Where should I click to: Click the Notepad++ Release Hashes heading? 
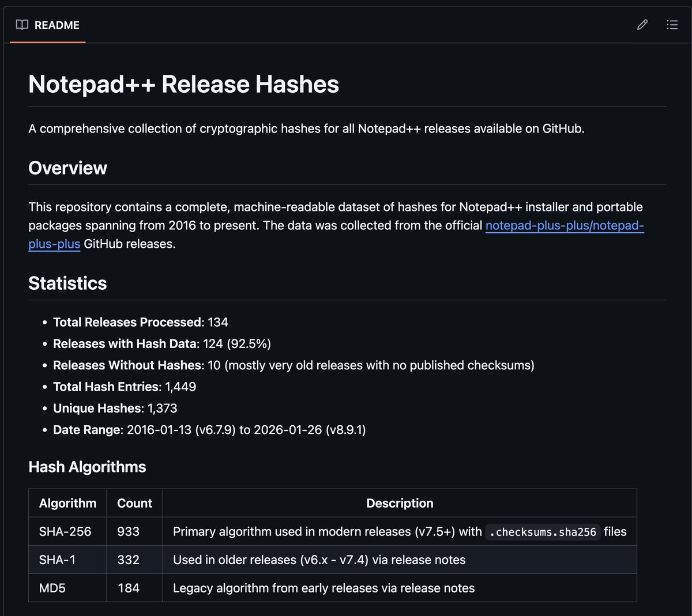(x=184, y=84)
